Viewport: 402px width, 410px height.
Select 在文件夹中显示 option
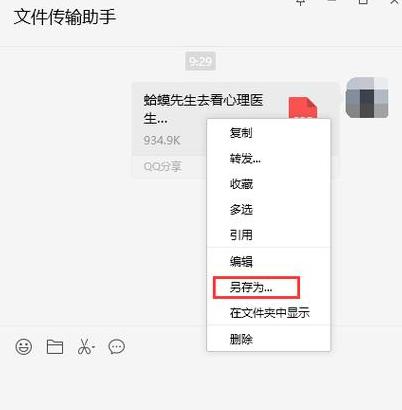click(270, 313)
